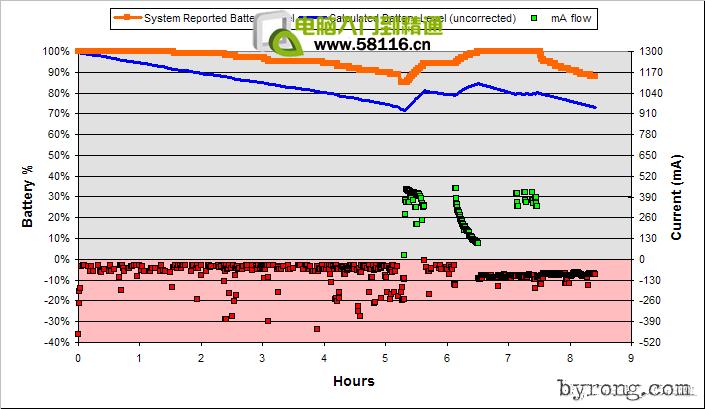Click the 50% tick label on left axis
Image resolution: width=705 pixels, height=409 pixels.
(x=58, y=155)
